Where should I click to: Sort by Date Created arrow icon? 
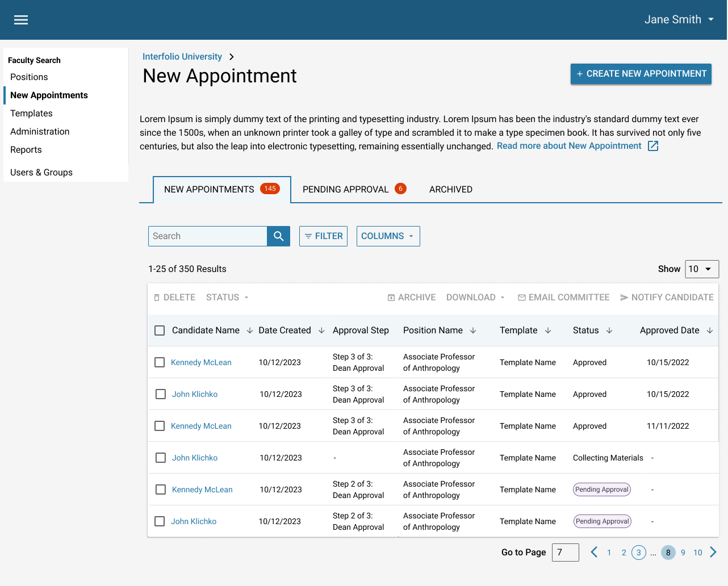[321, 330]
